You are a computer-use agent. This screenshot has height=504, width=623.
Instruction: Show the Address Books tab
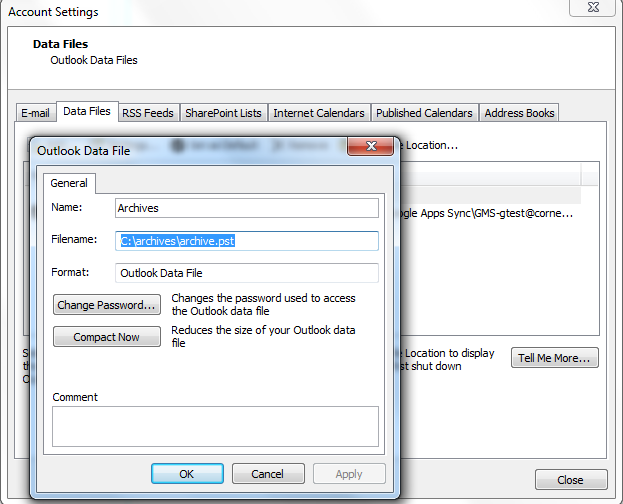(519, 113)
